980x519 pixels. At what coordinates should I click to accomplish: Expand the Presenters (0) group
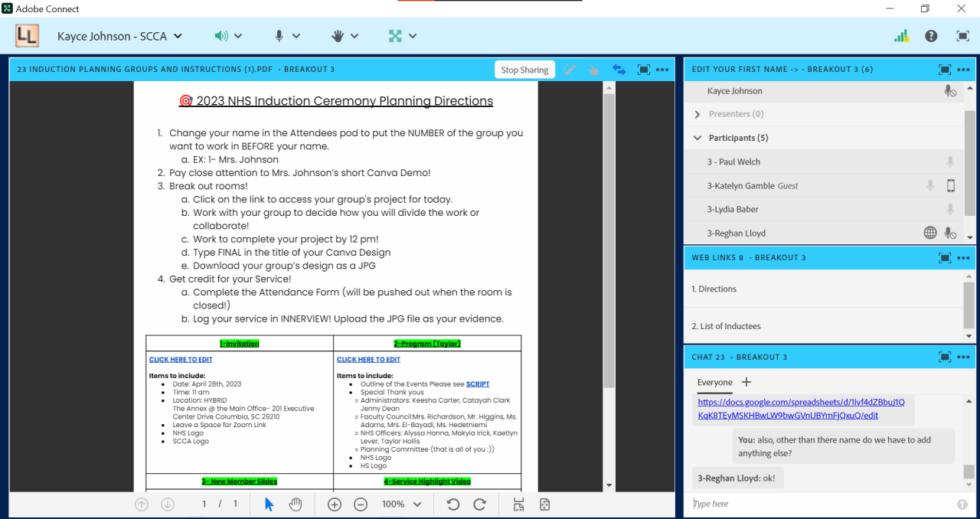coord(697,114)
